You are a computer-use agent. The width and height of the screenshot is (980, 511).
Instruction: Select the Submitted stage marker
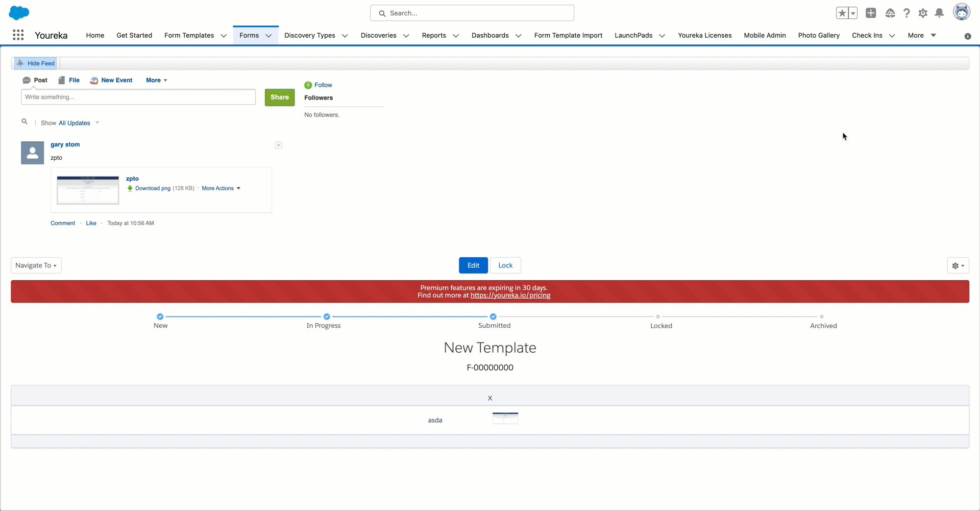click(493, 317)
